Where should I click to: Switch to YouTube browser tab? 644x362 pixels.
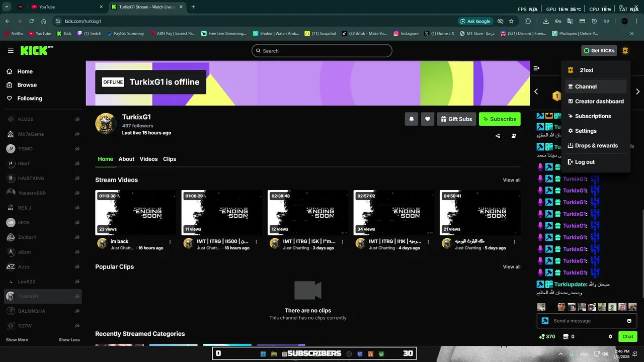pos(66,7)
